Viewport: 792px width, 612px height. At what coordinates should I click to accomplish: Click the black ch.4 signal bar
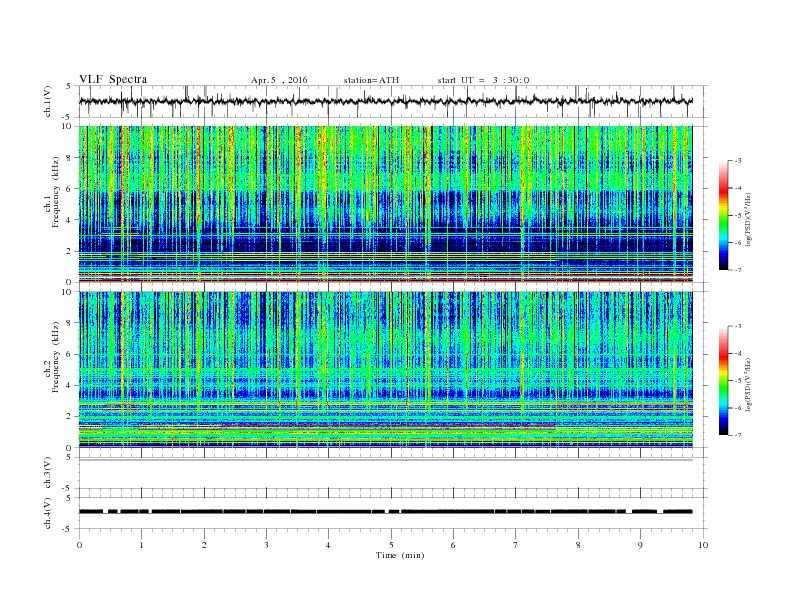(x=385, y=512)
